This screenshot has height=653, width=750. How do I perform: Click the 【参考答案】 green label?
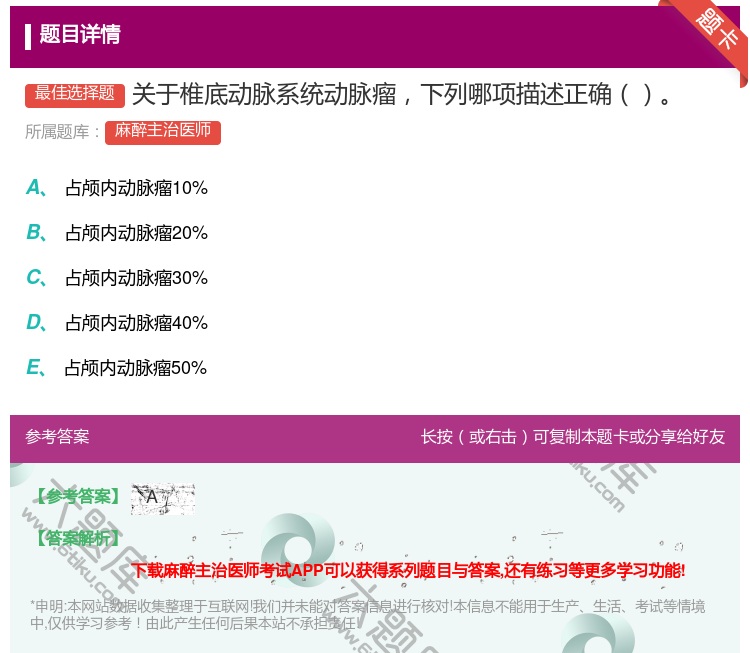[x=78, y=497]
